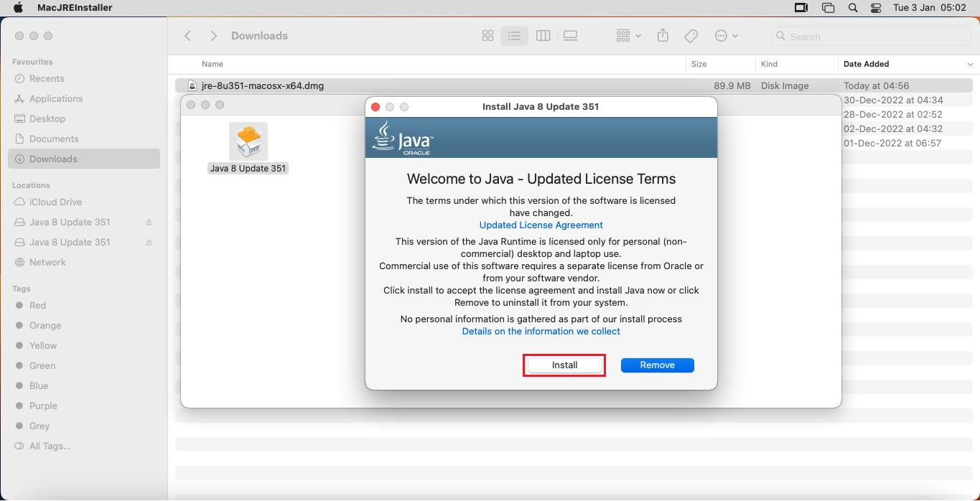Open Spotlight search in menu bar
Viewport: 980px width, 501px height.
pyautogui.click(x=853, y=8)
